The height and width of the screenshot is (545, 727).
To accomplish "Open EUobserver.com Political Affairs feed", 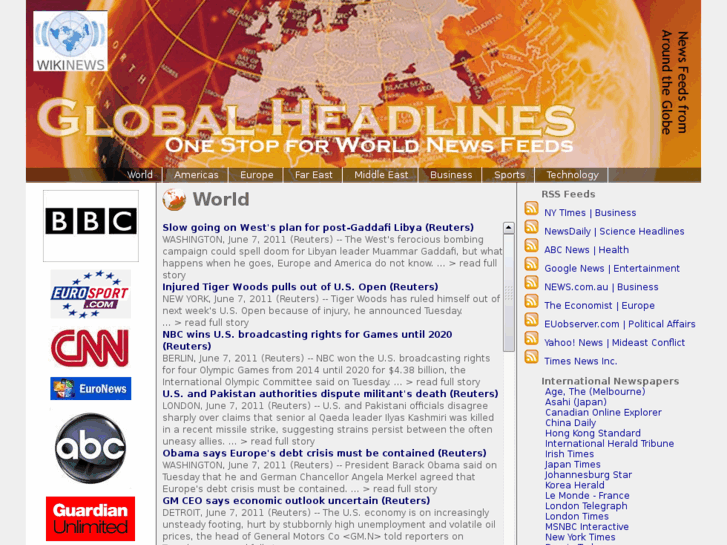I will point(619,324).
